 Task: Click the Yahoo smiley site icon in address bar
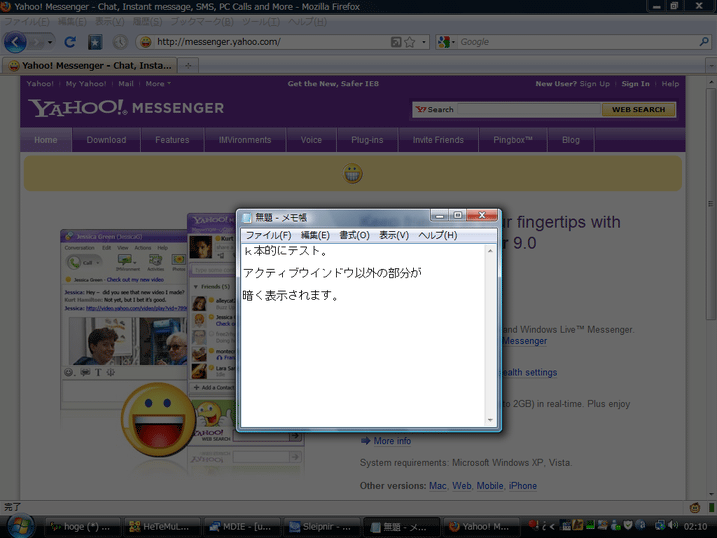point(146,42)
